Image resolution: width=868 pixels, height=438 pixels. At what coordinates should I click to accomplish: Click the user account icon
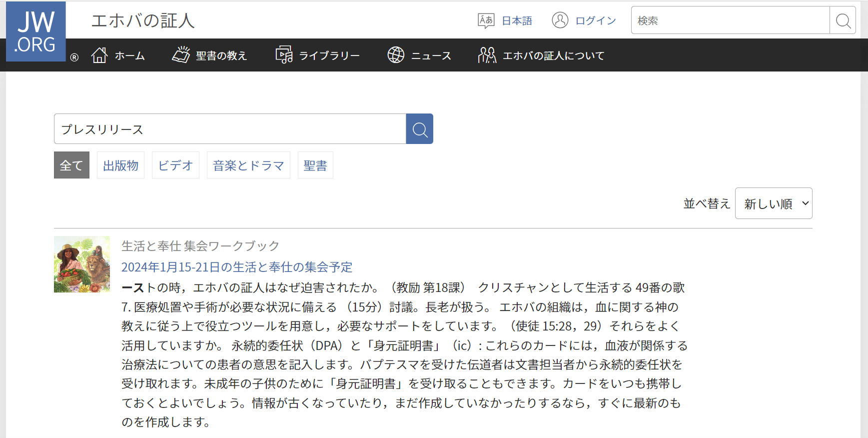(560, 20)
